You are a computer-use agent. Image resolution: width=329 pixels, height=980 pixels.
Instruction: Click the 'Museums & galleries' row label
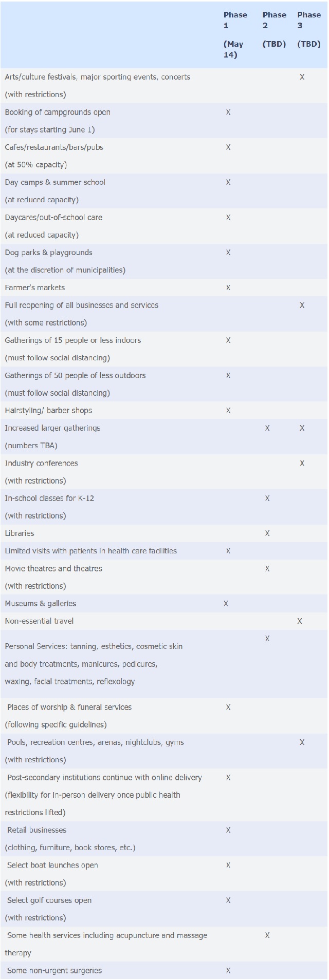pyautogui.click(x=41, y=604)
